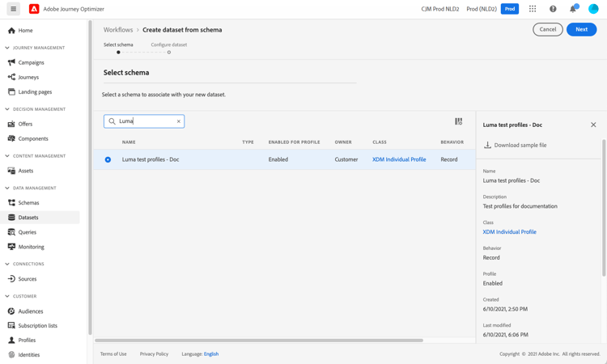Click the Adobe logo icon
Viewport: 607px width, 364px height.
tap(34, 9)
